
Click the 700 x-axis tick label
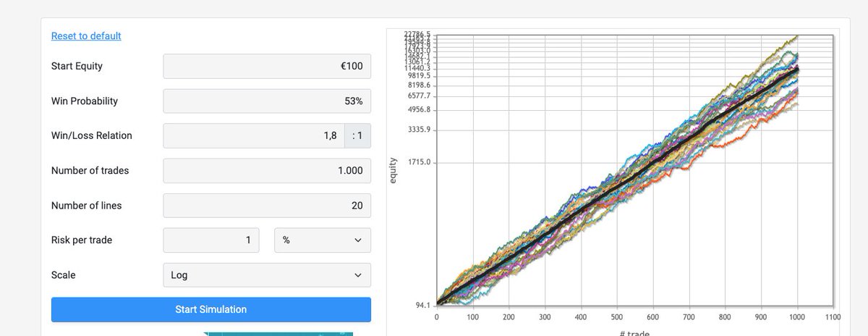(689, 317)
